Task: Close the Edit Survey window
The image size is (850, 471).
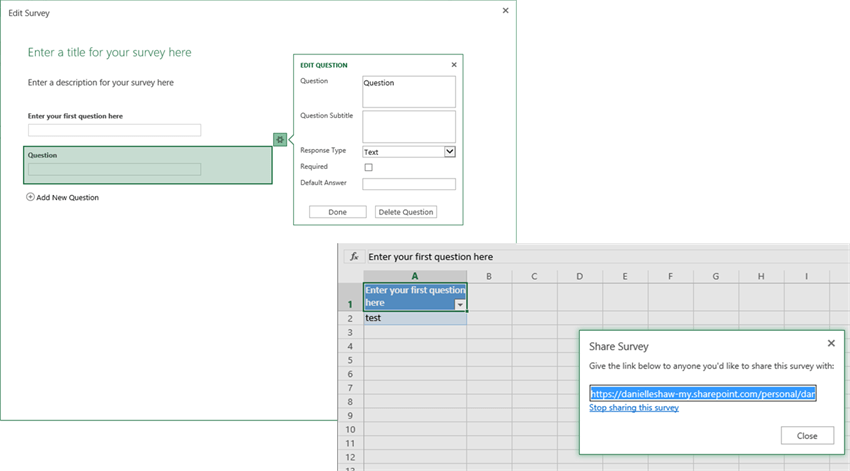Action: click(x=505, y=11)
